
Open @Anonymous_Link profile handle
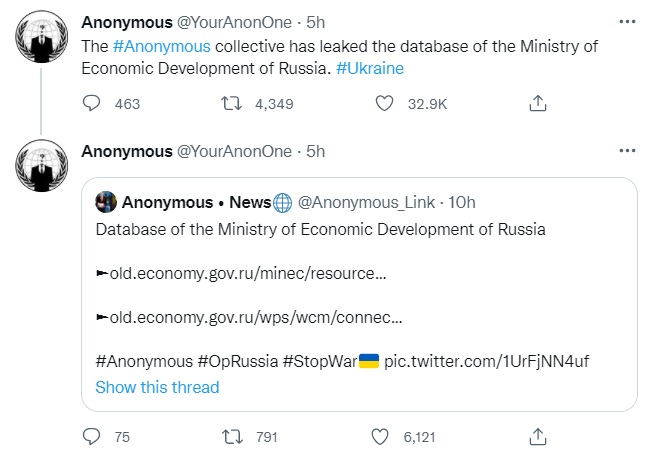[x=370, y=203]
